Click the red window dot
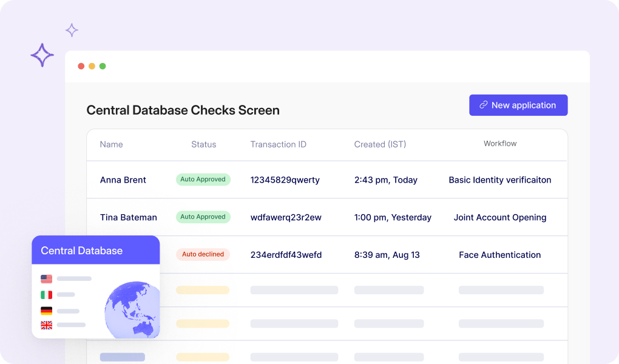Screen dimensions: 619x364 [x=81, y=66]
